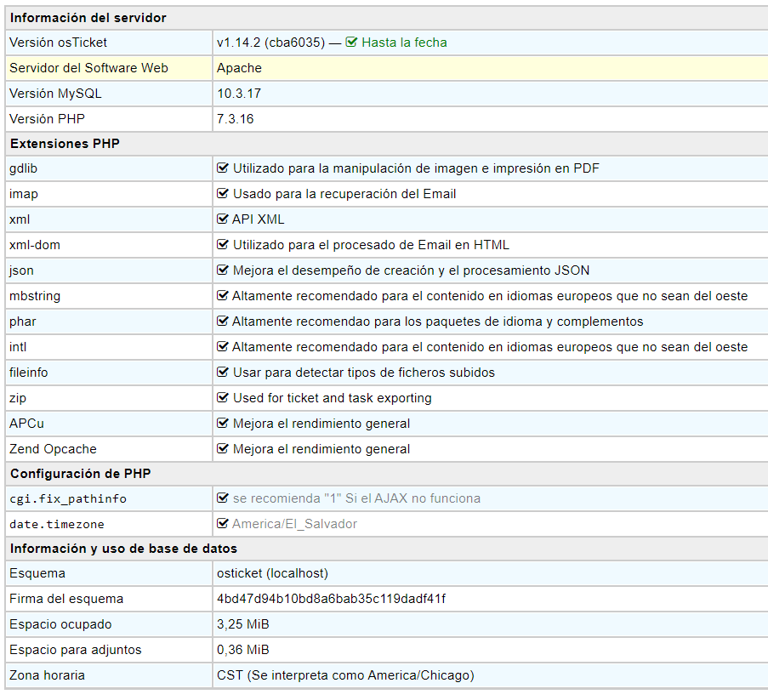This screenshot has height=700, width=768.
Task: Click the intl extension name
Action: click(18, 347)
